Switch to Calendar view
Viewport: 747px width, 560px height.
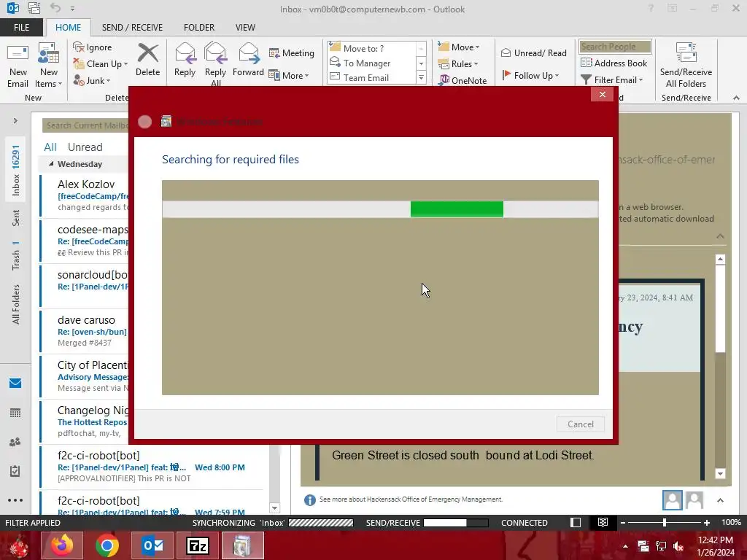tap(15, 413)
